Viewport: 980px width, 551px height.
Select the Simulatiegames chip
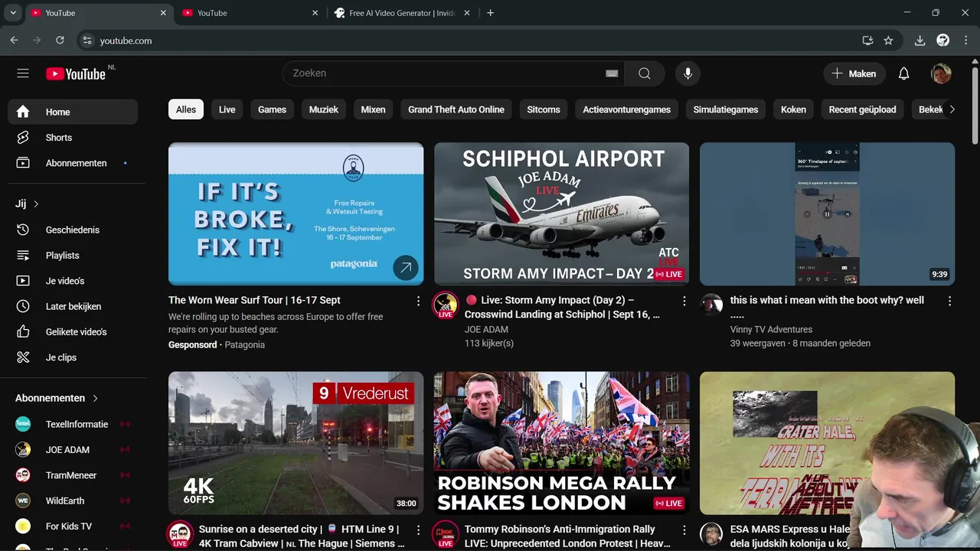pyautogui.click(x=726, y=109)
